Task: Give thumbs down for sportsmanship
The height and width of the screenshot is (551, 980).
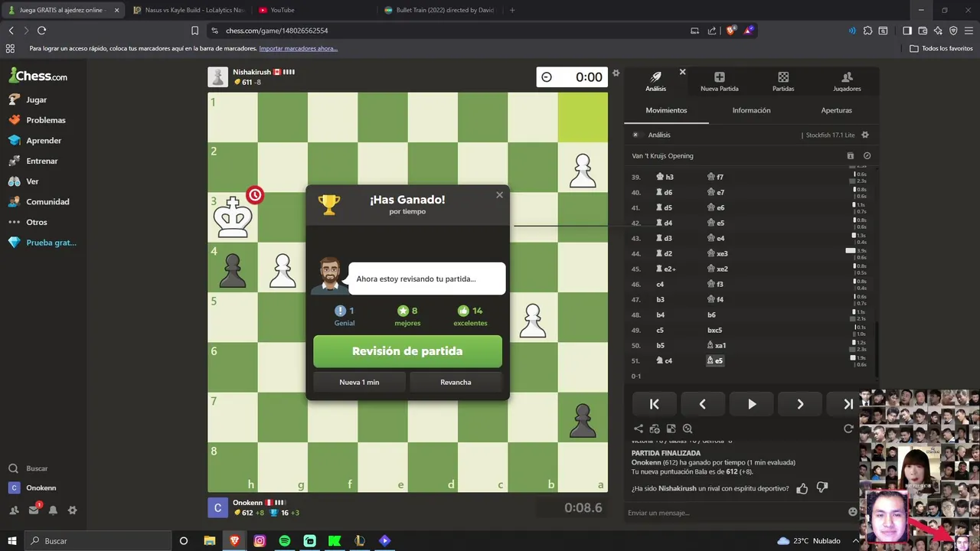Action: (822, 488)
